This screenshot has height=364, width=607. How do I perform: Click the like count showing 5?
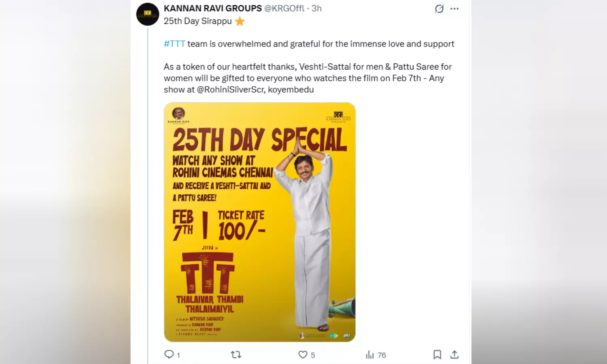pos(313,355)
